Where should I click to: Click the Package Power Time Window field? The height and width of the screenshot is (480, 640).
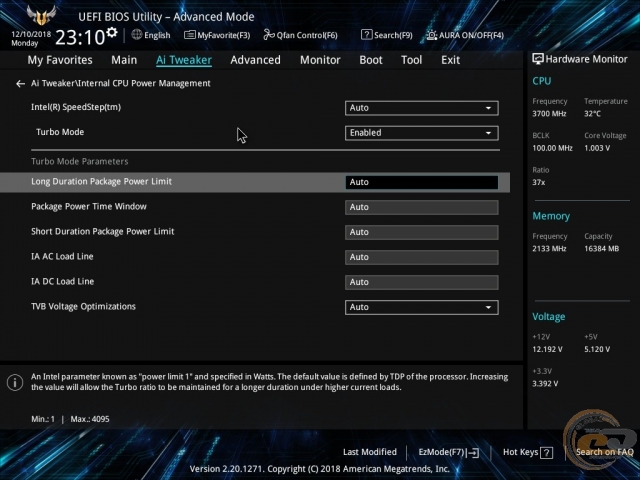(x=422, y=207)
